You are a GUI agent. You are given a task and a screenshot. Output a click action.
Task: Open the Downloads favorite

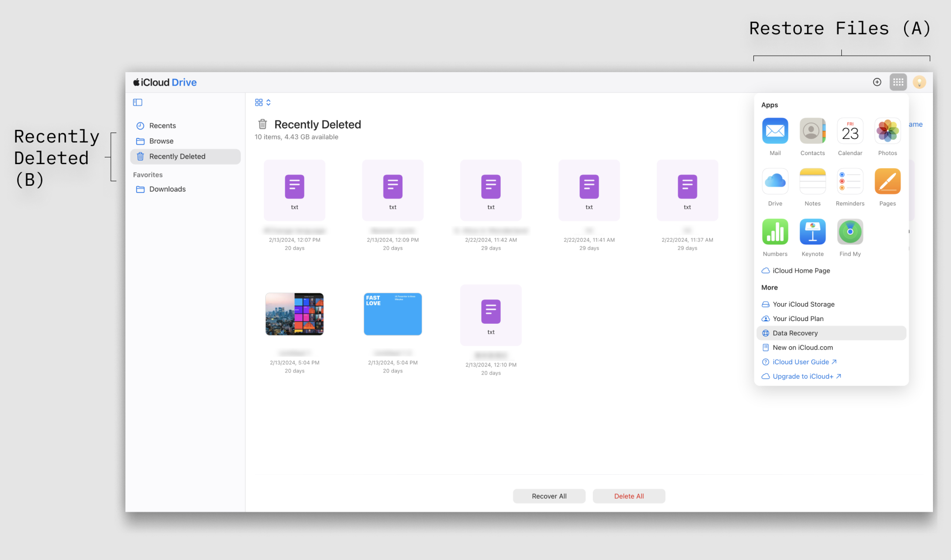tap(167, 189)
